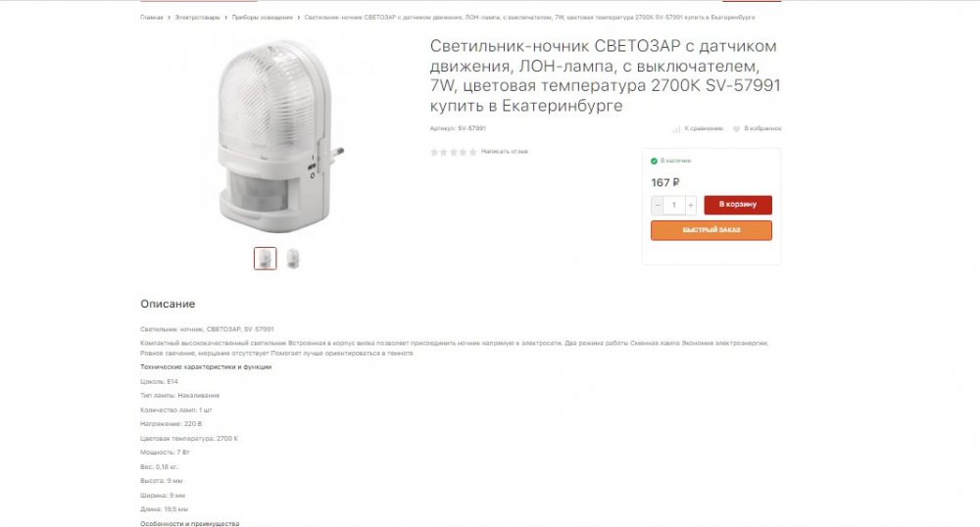Image resolution: width=980 pixels, height=527 pixels.
Task: Click the К сравнению link text
Action: click(704, 128)
